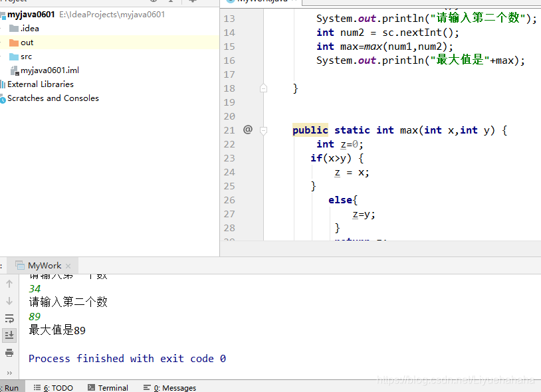Click the print icon in run console
Screen dimensions: 541x392
(9, 353)
